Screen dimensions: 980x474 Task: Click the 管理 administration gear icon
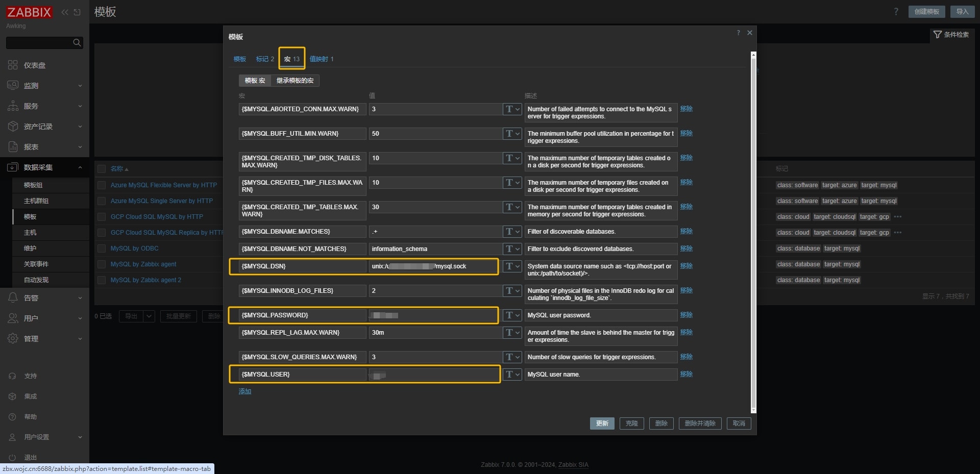[13, 339]
